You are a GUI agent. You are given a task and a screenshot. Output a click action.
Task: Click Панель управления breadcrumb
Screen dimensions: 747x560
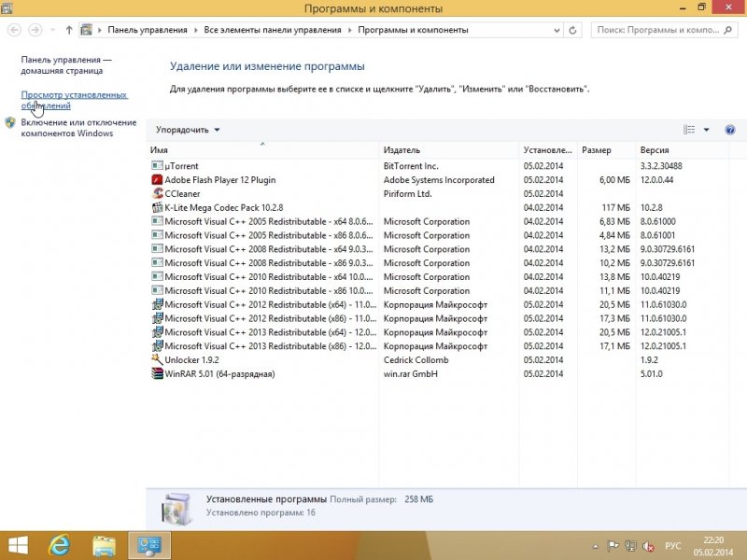(148, 30)
